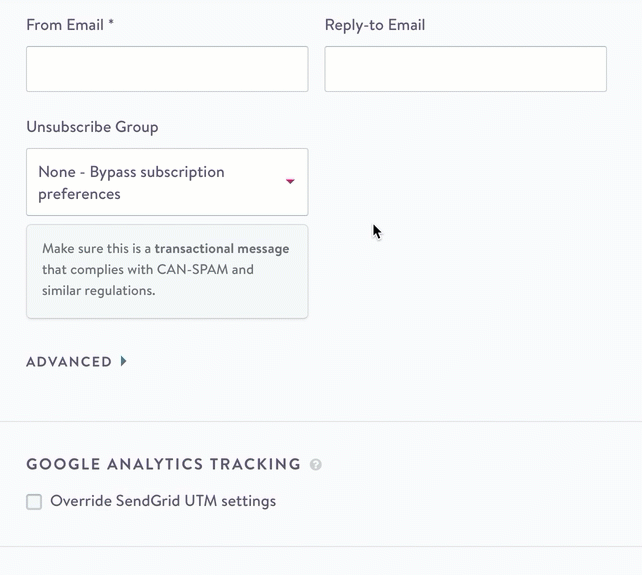Screen dimensions: 642x575
Task: Click the CAN-SPAM compliance notice box
Action: 167,272
